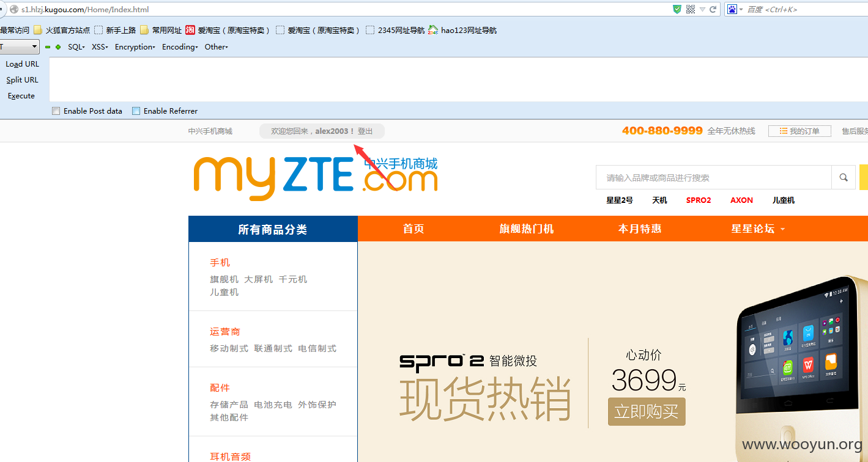Select the 运营商 category heading
Viewport: 868px width, 462px height.
[x=225, y=332]
